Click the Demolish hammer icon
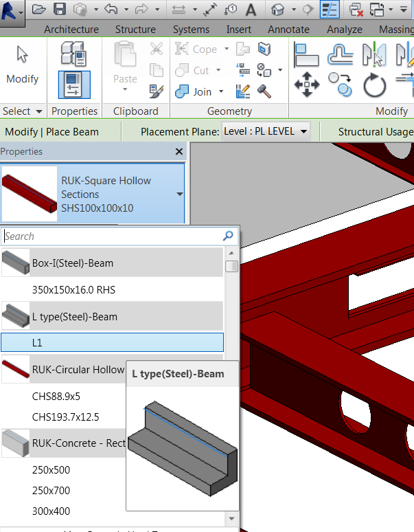The image size is (414, 532). [x=264, y=91]
